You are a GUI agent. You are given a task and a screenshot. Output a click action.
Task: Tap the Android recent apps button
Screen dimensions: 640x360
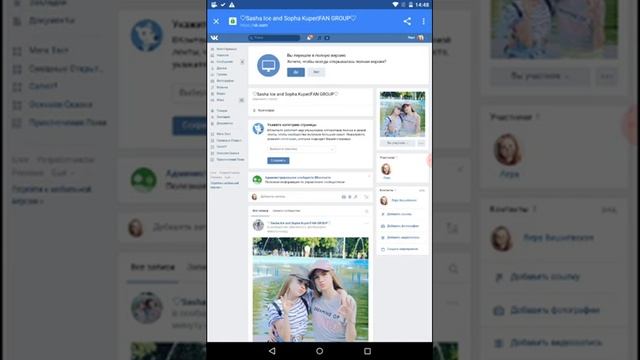367,351
